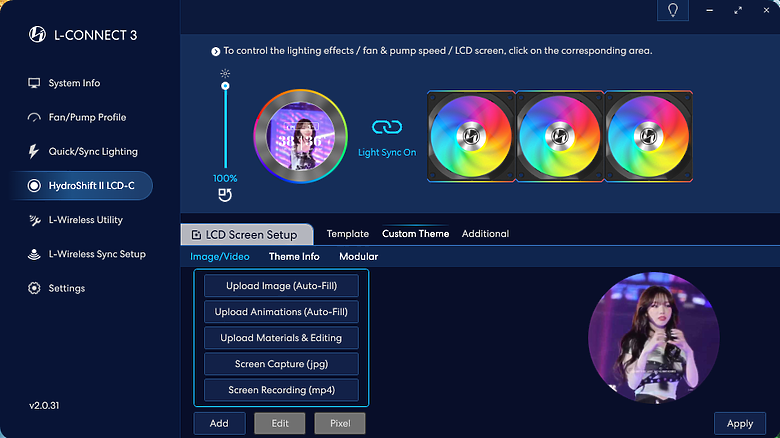Click the LCD rotate screen icon
Screen dimensions: 780x438
click(x=225, y=195)
